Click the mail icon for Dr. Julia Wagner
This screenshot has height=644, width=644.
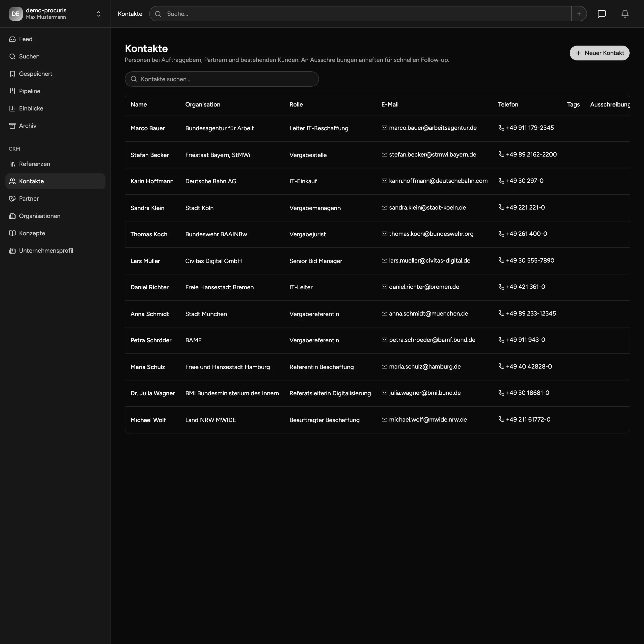click(384, 393)
